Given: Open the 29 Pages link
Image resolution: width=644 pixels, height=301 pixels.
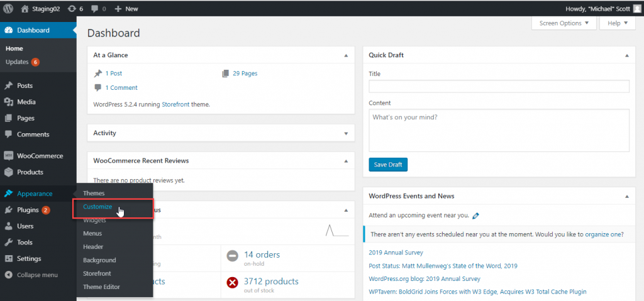Looking at the screenshot, I should pyautogui.click(x=245, y=74).
